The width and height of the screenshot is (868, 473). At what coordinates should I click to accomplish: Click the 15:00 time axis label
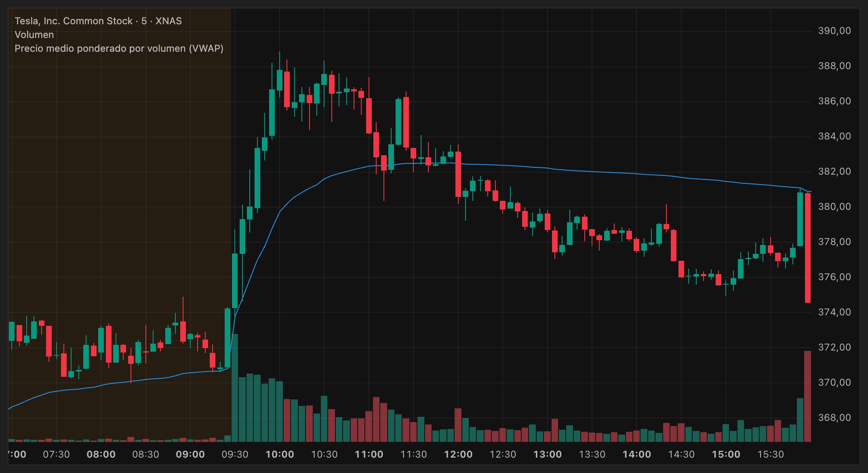pyautogui.click(x=726, y=454)
